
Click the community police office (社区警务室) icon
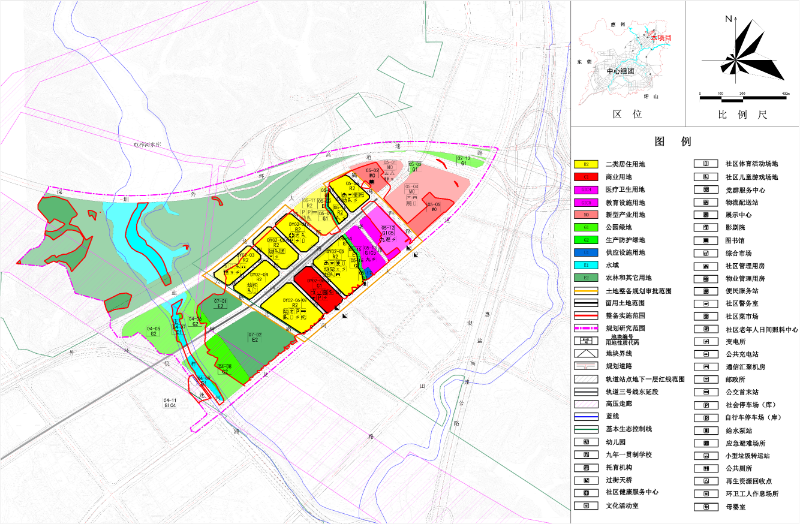(x=703, y=303)
